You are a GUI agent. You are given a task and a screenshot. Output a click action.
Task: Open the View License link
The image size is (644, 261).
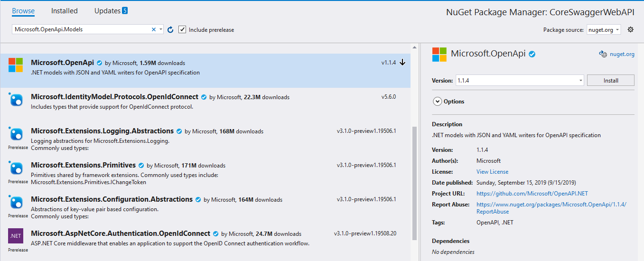[x=492, y=172]
